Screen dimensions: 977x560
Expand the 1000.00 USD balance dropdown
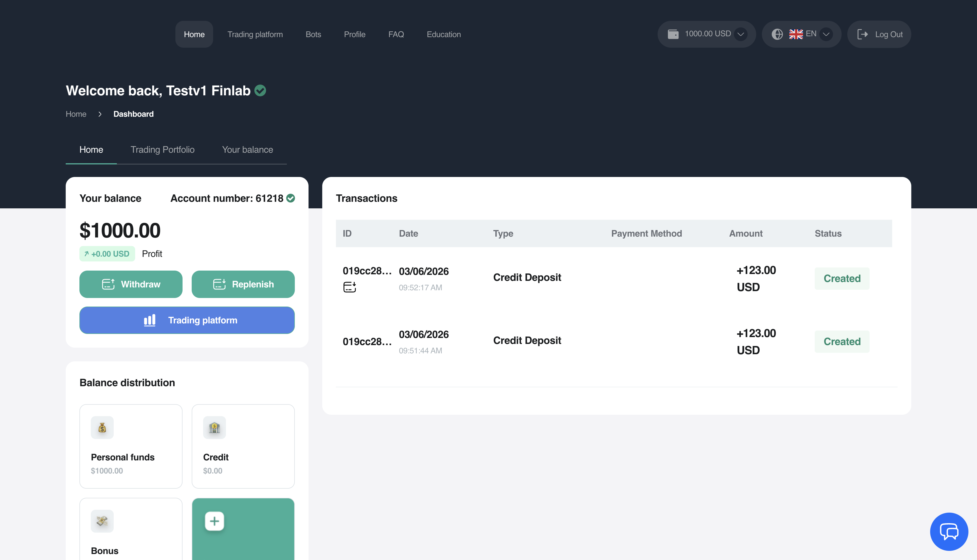click(x=741, y=34)
